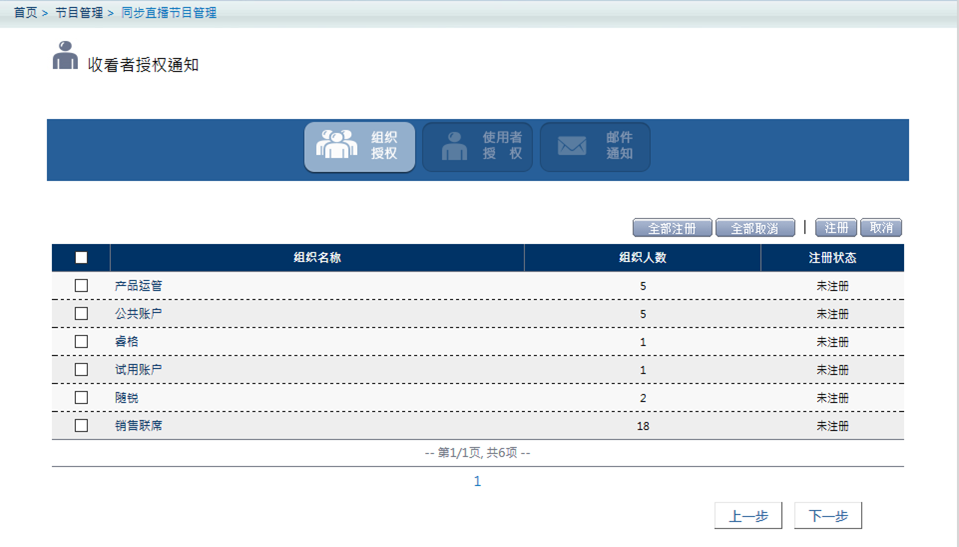Select the checkbox for 试用账户
The width and height of the screenshot is (959, 547).
click(x=81, y=370)
